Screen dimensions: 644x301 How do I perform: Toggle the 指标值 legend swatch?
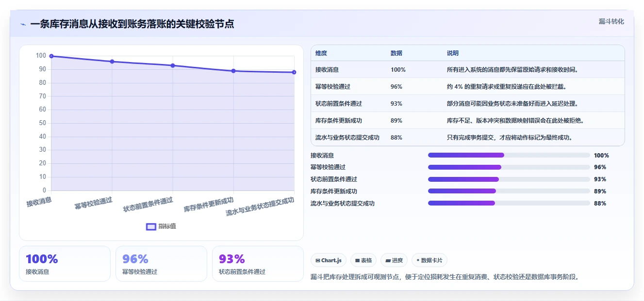coord(151,226)
